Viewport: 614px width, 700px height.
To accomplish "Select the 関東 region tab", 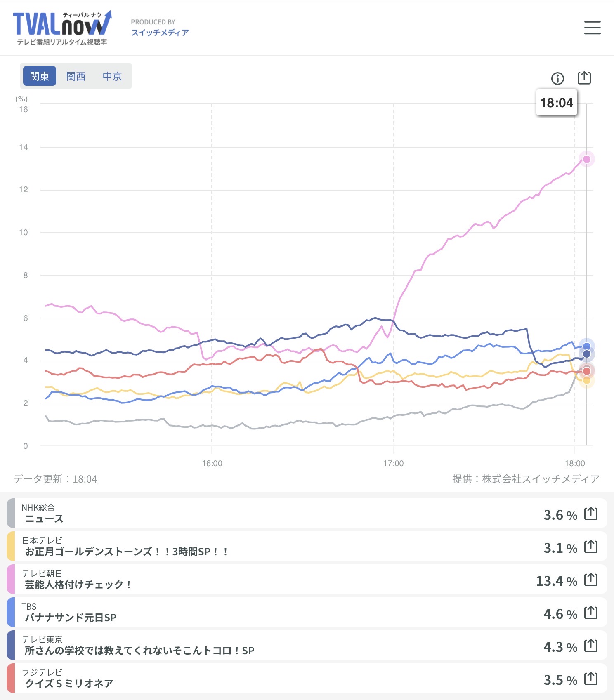I will (x=40, y=76).
